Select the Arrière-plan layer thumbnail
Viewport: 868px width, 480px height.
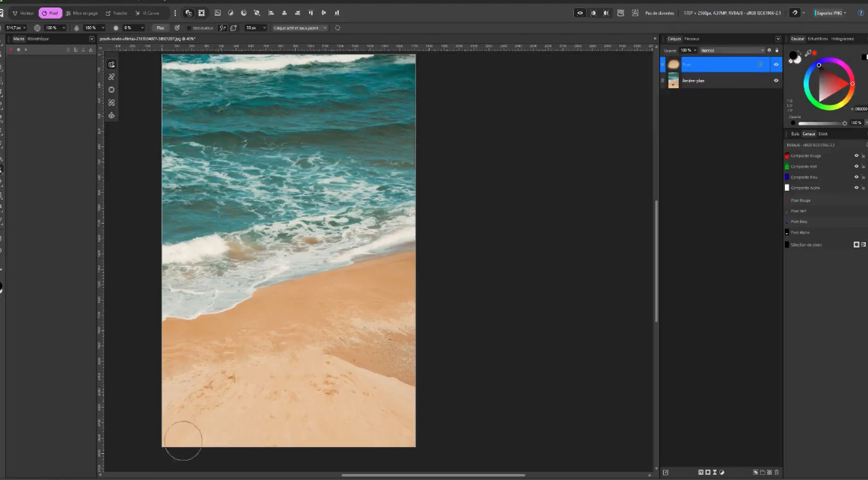[x=673, y=81]
